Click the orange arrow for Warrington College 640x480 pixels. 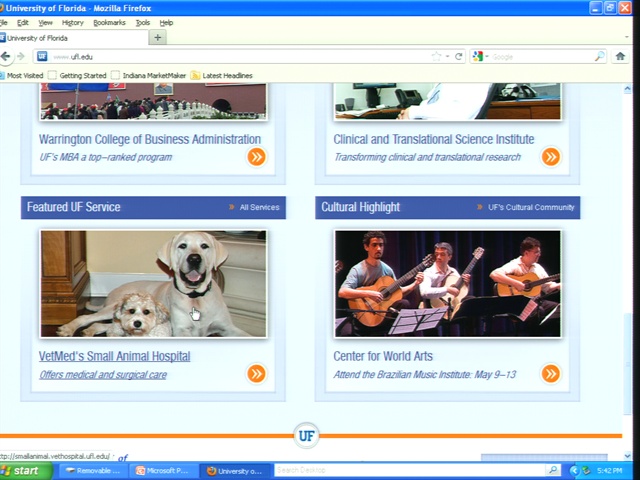point(256,157)
